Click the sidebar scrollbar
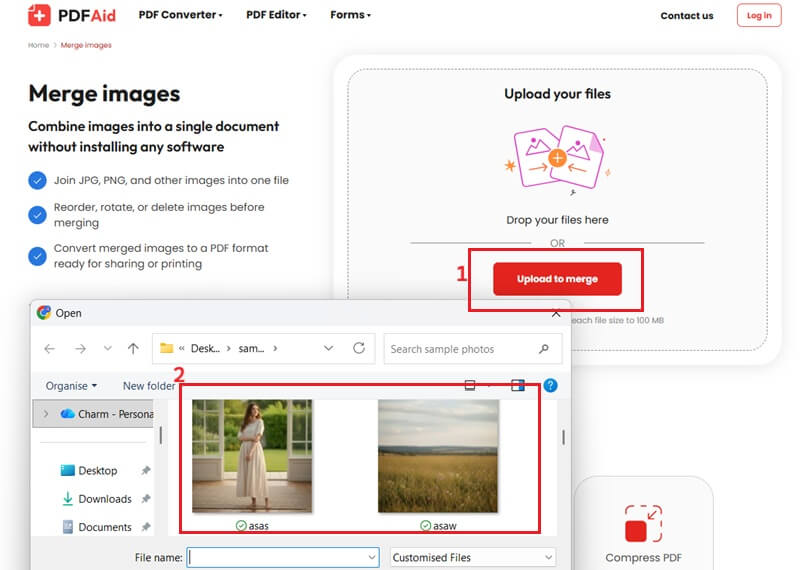The image size is (800, 570). click(161, 435)
